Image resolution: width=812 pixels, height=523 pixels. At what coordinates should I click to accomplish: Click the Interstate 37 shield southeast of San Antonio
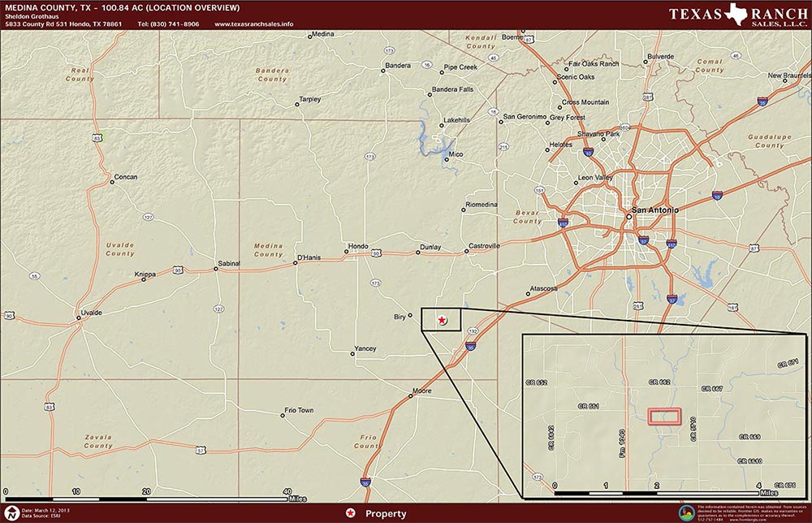[x=673, y=298]
